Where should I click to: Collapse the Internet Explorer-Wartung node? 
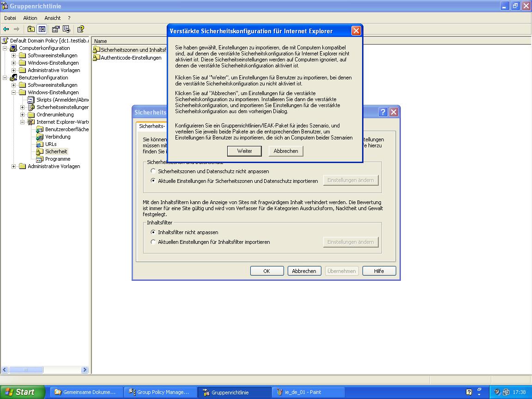point(23,122)
